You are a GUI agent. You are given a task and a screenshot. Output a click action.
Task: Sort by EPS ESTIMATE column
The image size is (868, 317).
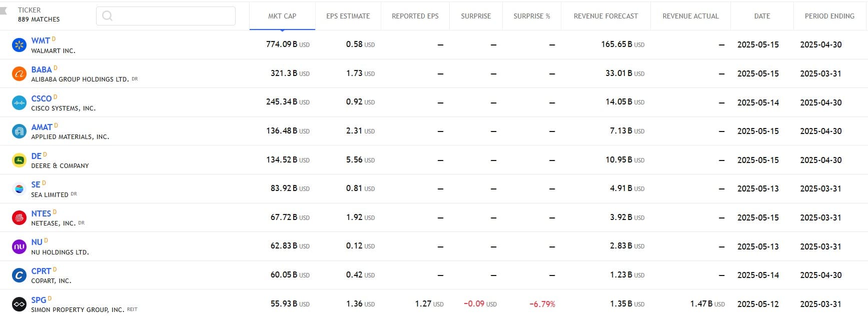(x=348, y=16)
